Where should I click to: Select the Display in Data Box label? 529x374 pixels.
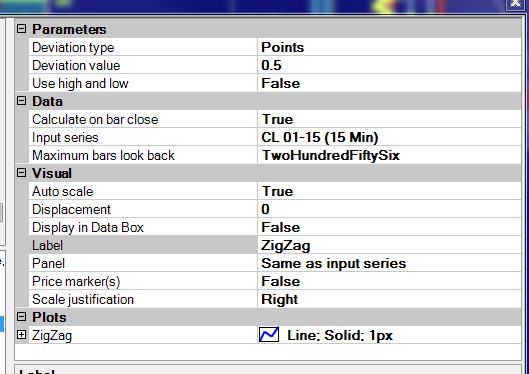point(88,227)
